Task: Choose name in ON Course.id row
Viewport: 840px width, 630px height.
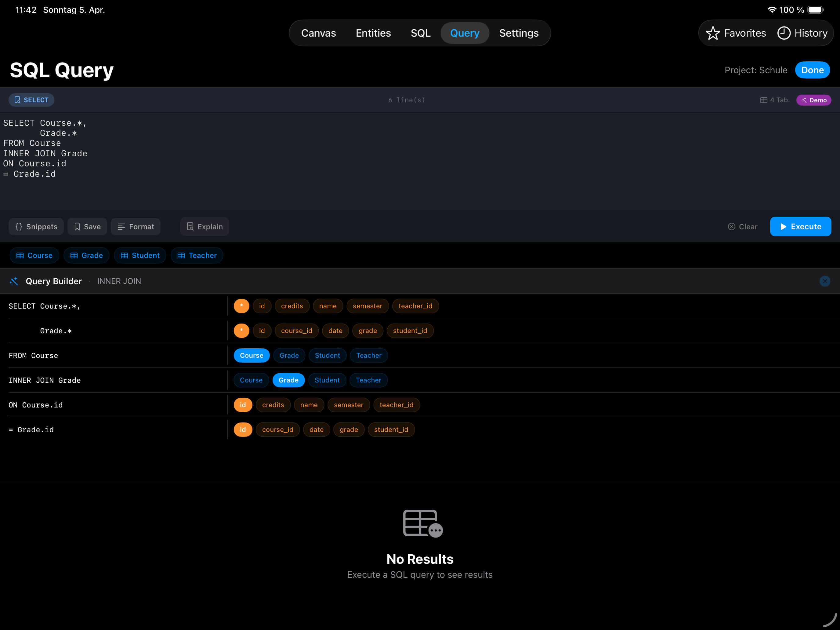Action: pyautogui.click(x=309, y=405)
